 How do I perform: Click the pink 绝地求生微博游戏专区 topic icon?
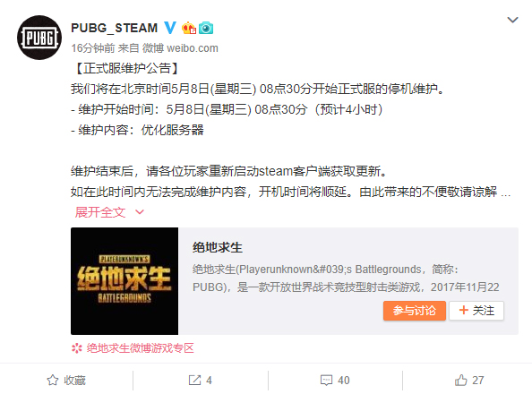[x=77, y=348]
